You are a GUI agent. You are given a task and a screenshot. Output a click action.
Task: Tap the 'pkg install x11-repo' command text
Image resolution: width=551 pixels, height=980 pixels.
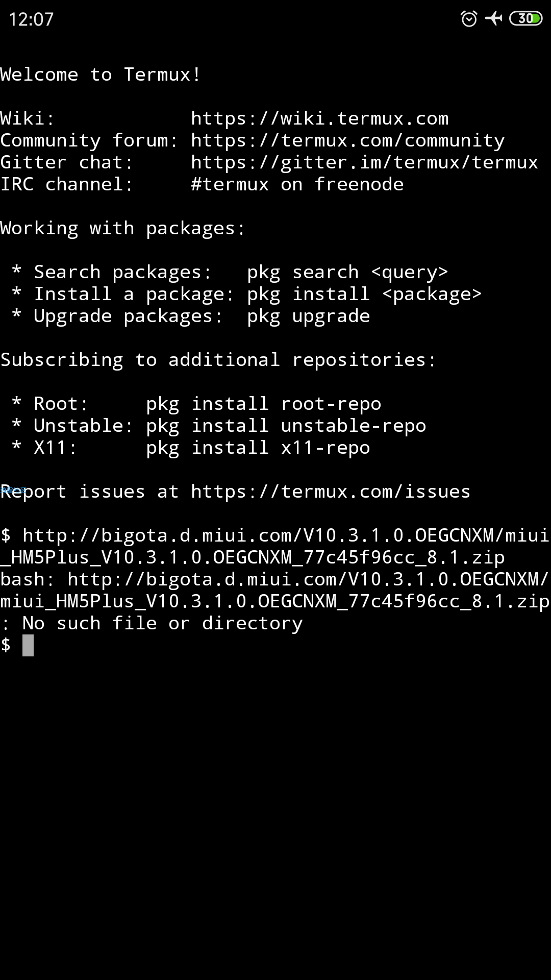[x=258, y=448]
